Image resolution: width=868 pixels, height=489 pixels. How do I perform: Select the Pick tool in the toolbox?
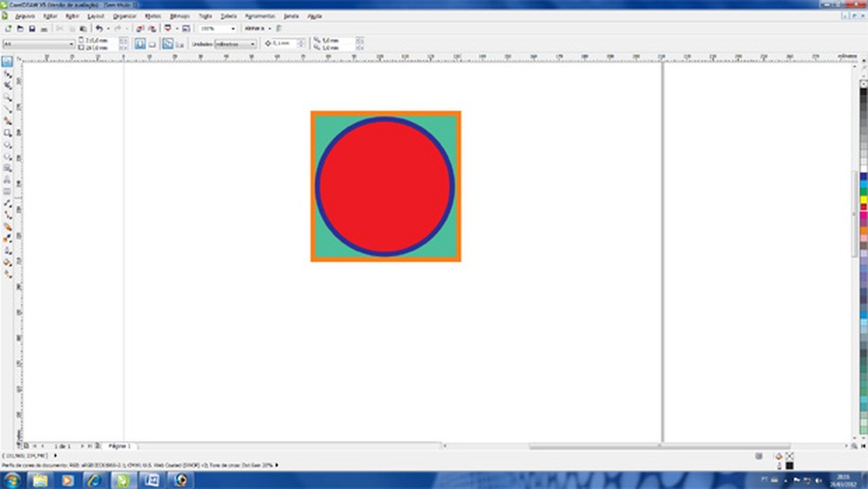click(x=7, y=62)
